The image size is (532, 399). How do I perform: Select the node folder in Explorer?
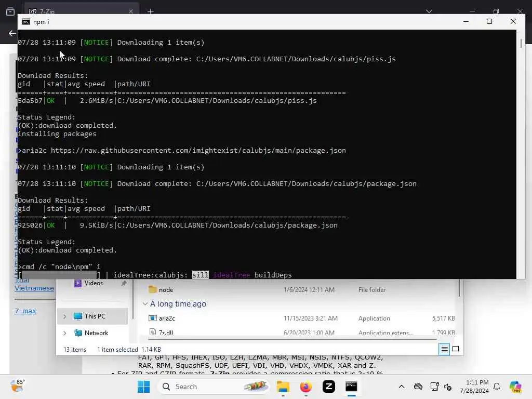[x=166, y=290]
